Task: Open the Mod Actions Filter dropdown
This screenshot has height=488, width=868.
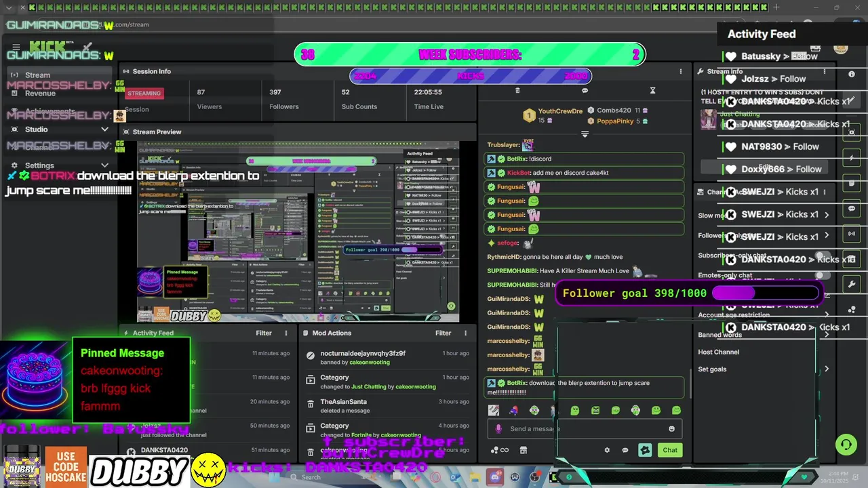Action: 443,333
